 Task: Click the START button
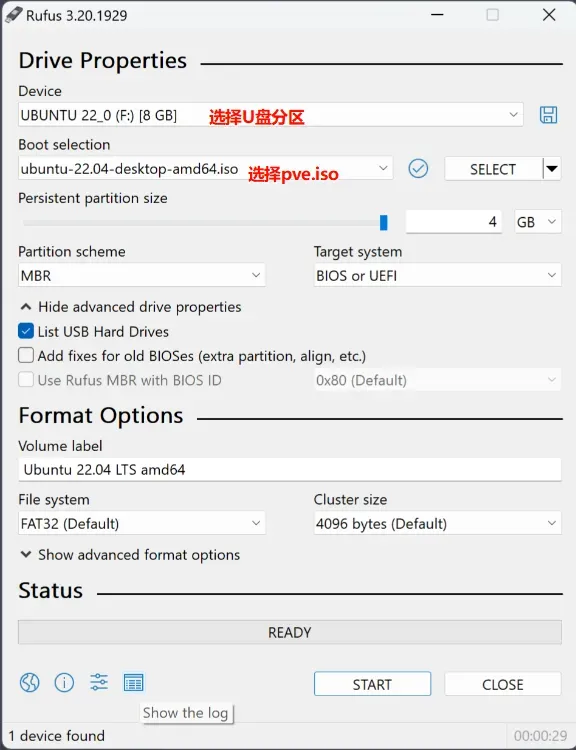coord(372,684)
